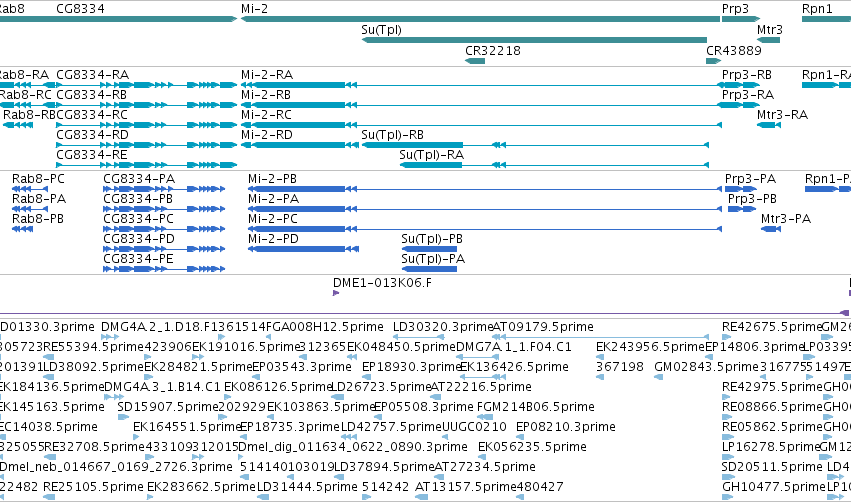This screenshot has height=502, width=851.
Task: Select protein label Mi-2-PB
Action: tap(272, 179)
